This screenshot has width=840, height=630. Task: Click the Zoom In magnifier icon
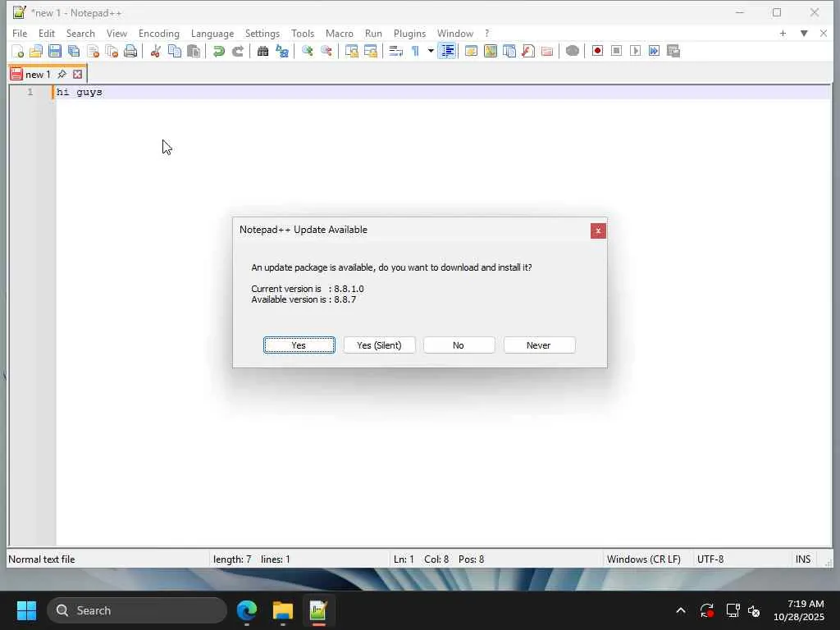point(307,51)
